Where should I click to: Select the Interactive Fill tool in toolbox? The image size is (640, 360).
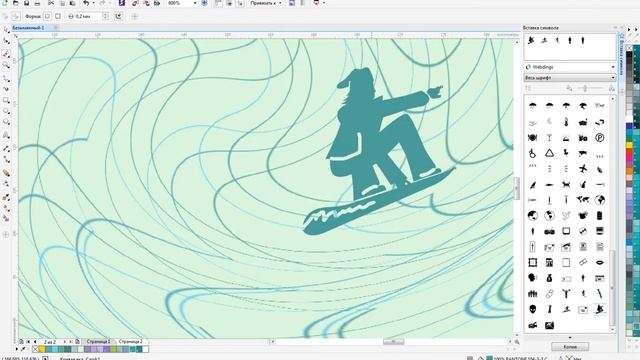point(6,209)
